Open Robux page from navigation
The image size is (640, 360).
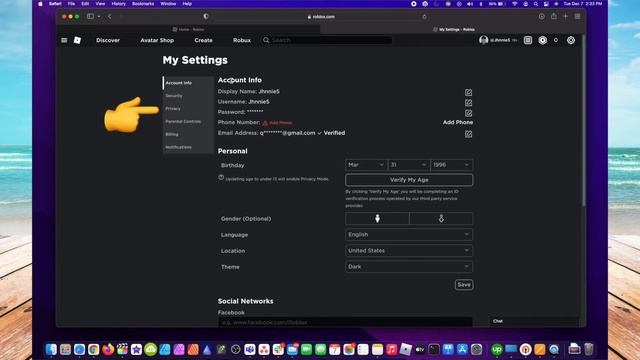coord(242,40)
